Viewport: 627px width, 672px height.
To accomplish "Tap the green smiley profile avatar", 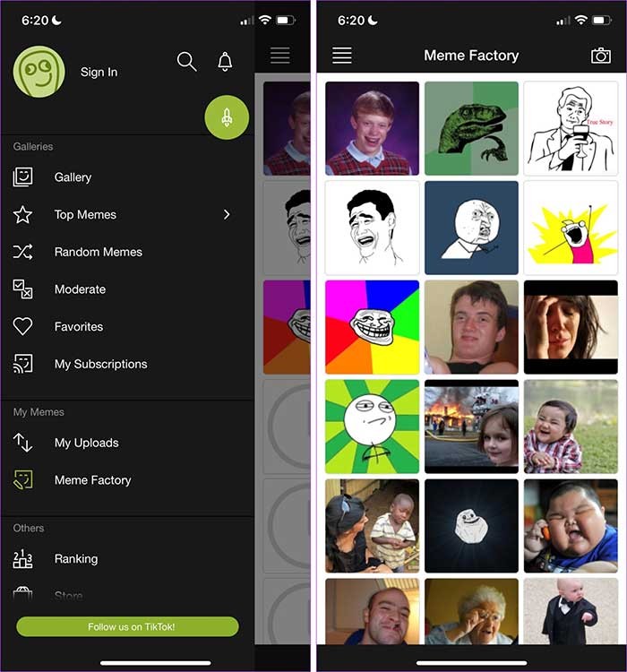I will pyautogui.click(x=39, y=72).
